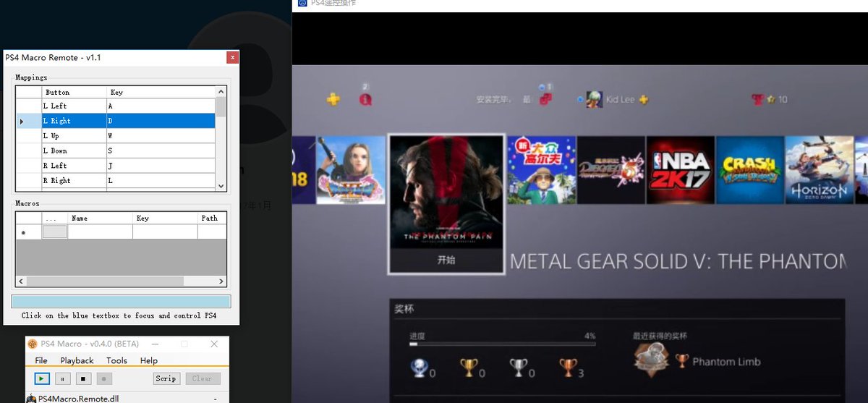This screenshot has height=403, width=868.
Task: Click key cell S for L Down
Action: tap(161, 150)
